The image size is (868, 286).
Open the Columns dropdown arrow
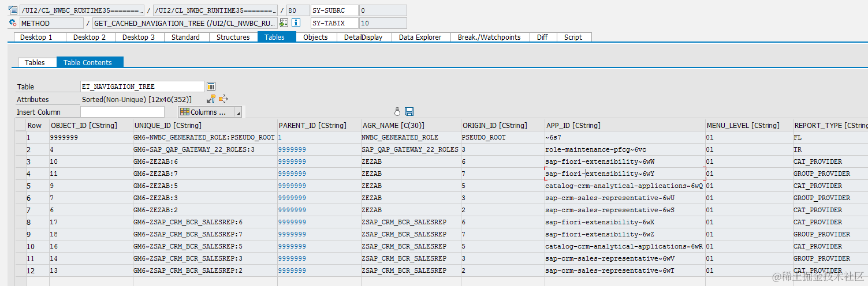[238, 112]
